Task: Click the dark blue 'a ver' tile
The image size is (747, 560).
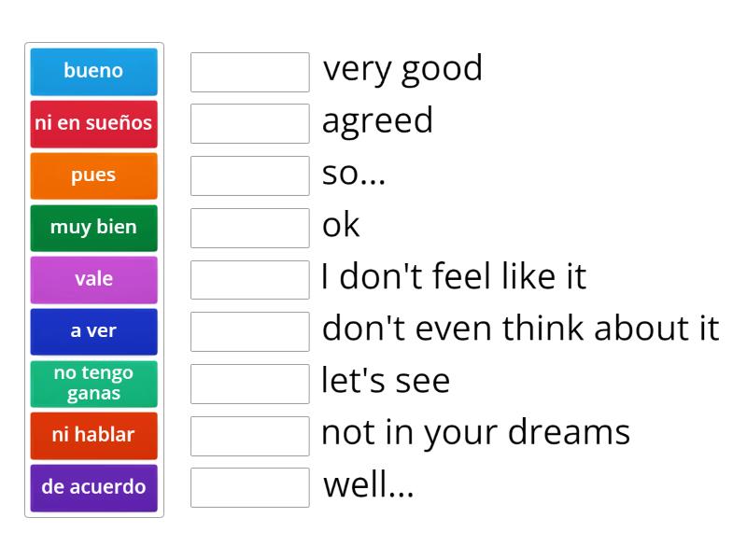Action: click(x=93, y=330)
